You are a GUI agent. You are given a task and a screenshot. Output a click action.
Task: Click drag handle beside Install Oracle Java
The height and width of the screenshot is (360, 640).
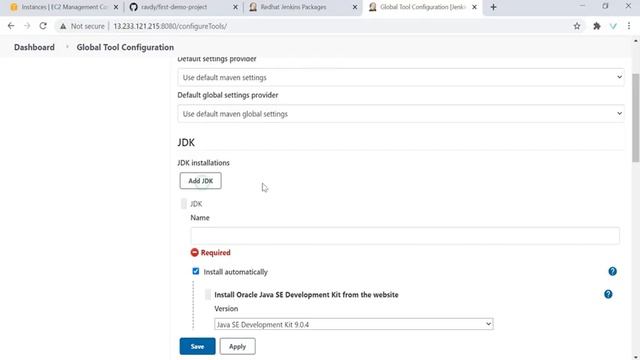[208, 295]
